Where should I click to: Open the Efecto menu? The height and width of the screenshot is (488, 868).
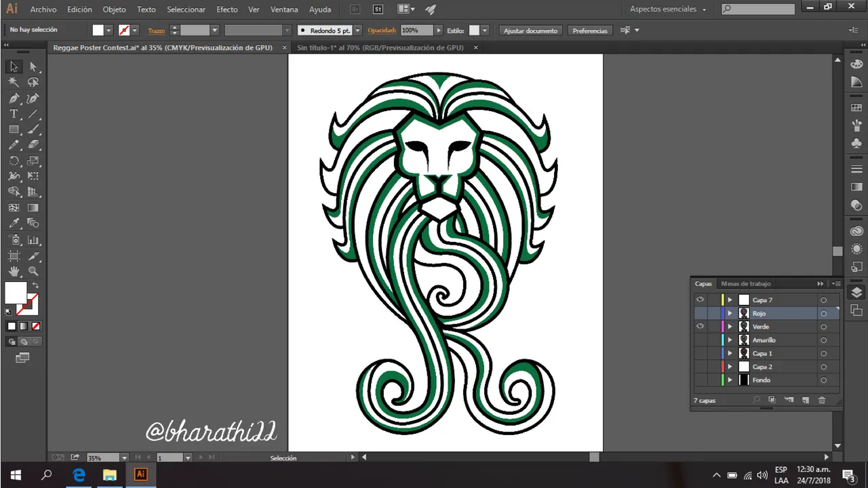coord(226,9)
